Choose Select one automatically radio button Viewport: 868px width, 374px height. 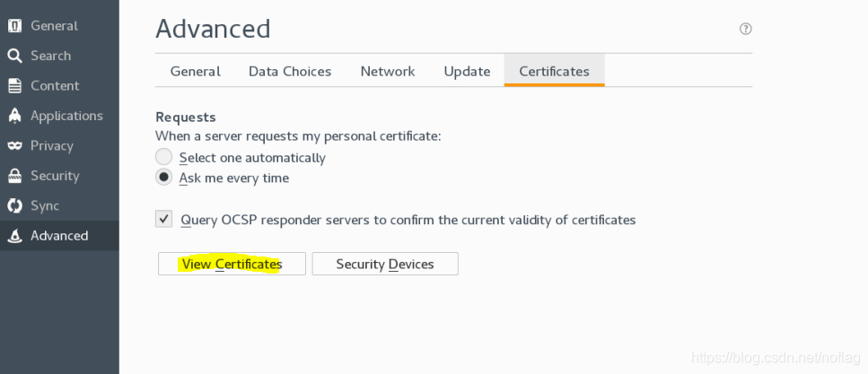[164, 157]
